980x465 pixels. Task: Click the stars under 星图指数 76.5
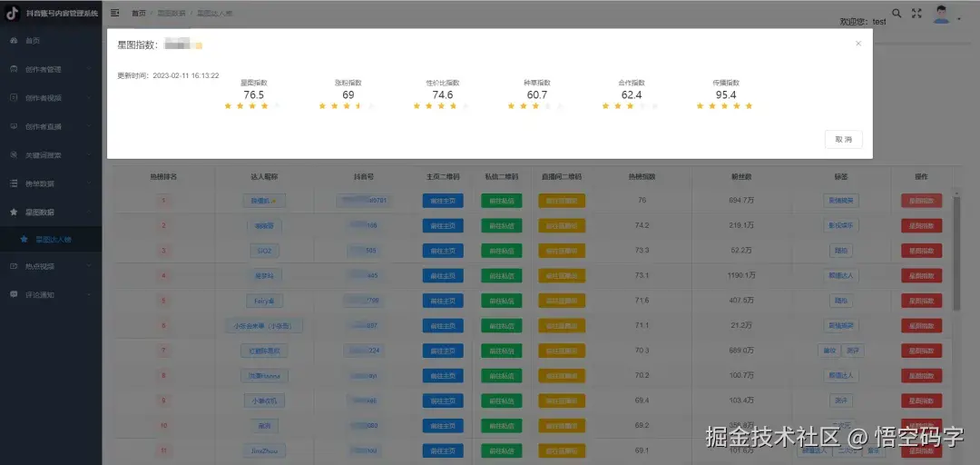(x=254, y=105)
